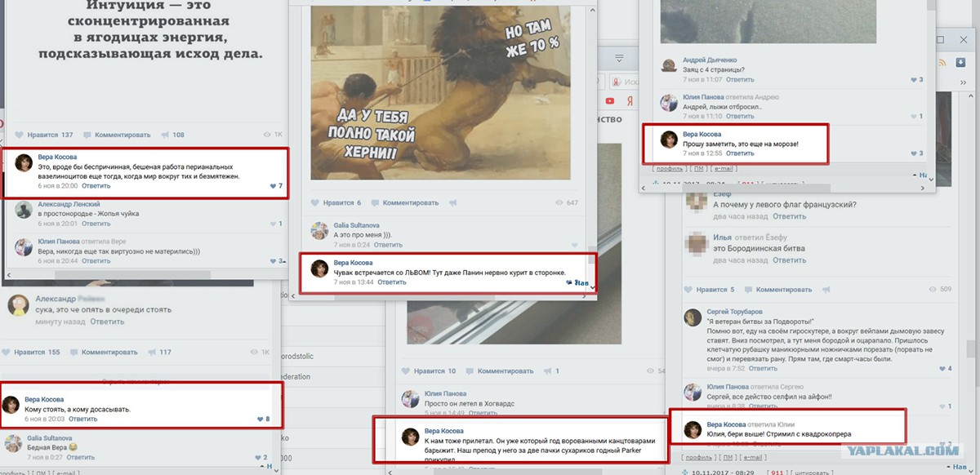This screenshot has width=980, height=475.
Task: Share the post with 509 views
Action: [x=828, y=289]
